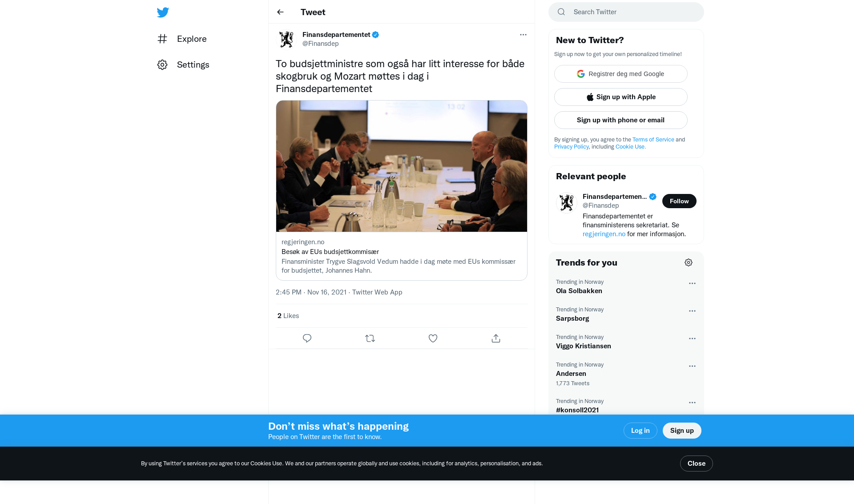Open Trends settings gear icon
Viewport: 854px width, 504px height.
click(x=689, y=262)
